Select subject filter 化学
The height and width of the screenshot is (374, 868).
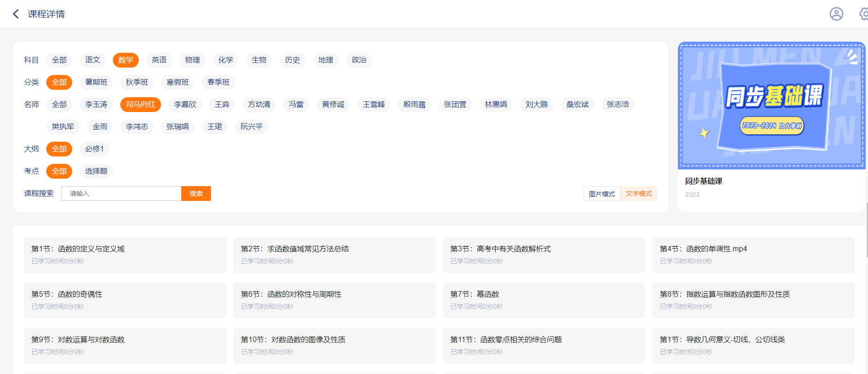pos(226,60)
